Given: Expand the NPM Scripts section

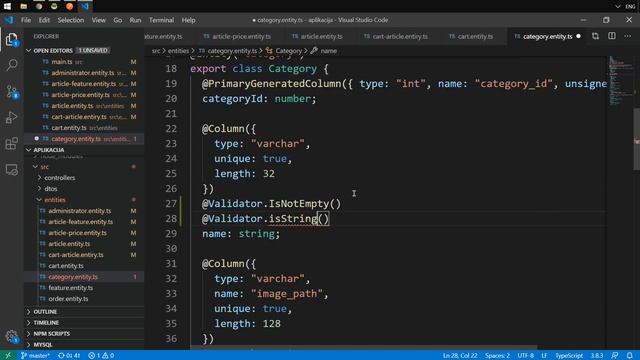Looking at the screenshot, I should click(84, 334).
